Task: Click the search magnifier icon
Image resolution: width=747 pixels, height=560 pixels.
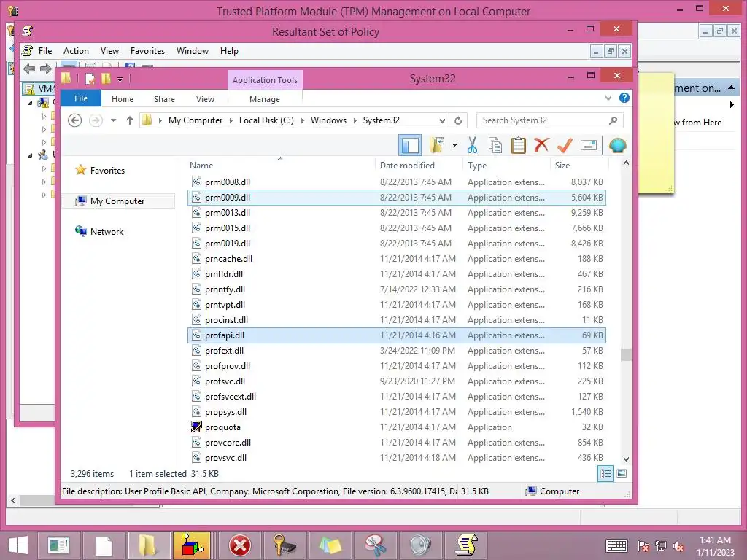Action: pyautogui.click(x=613, y=120)
